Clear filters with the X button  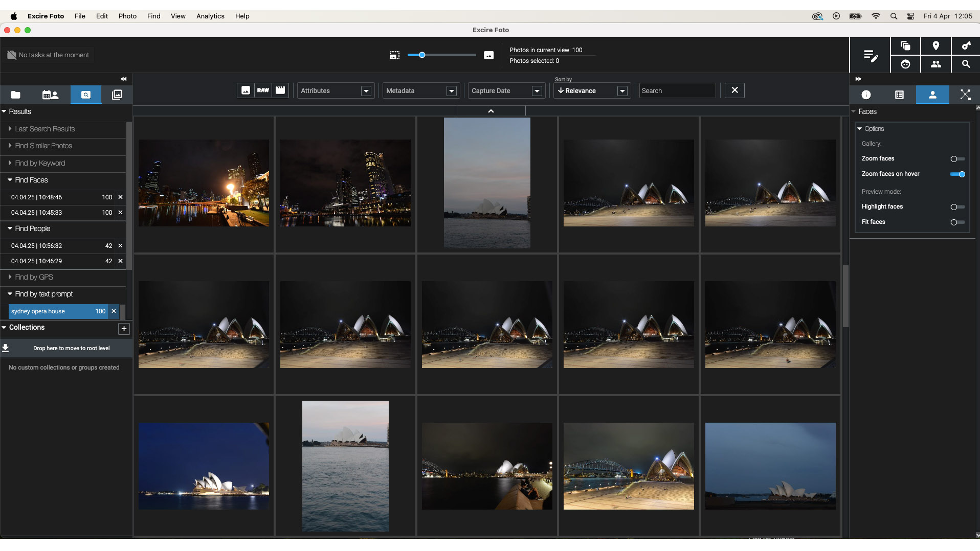[734, 90]
